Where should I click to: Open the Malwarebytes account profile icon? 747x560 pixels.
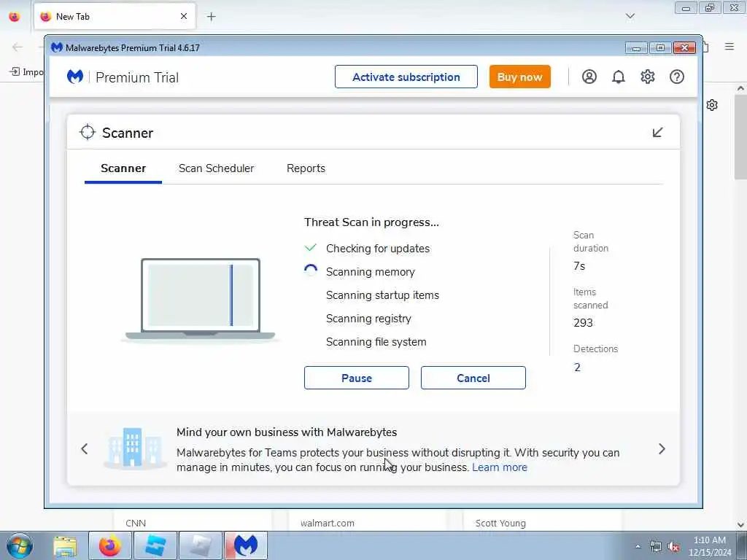pos(589,77)
